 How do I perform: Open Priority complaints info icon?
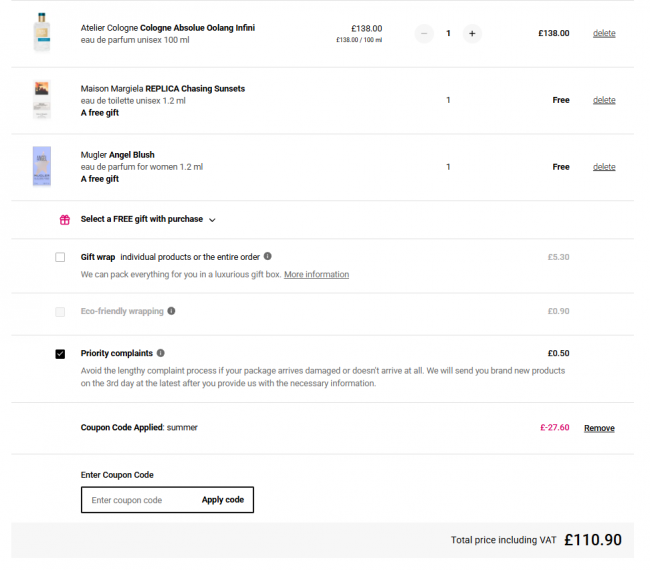[x=161, y=353]
